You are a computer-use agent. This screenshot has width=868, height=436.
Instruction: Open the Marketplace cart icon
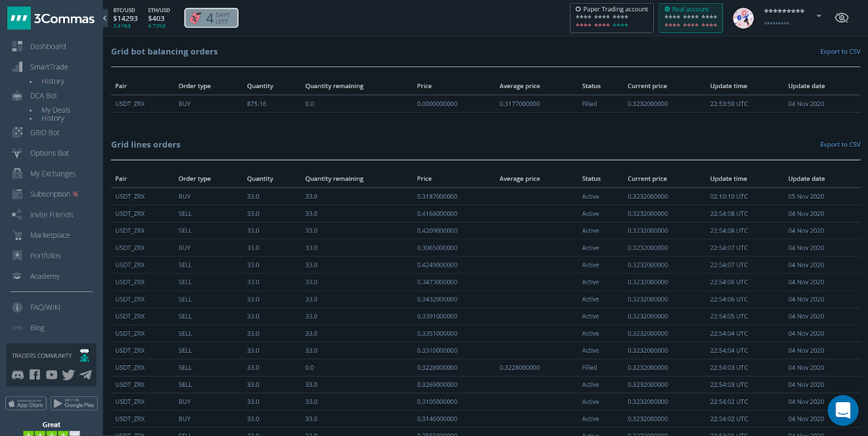click(17, 235)
